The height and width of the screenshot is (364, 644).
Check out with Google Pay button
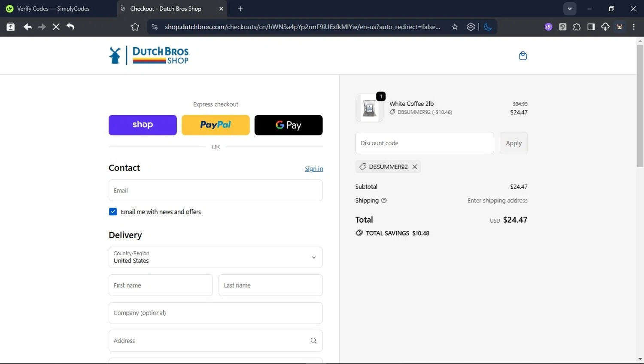(289, 125)
